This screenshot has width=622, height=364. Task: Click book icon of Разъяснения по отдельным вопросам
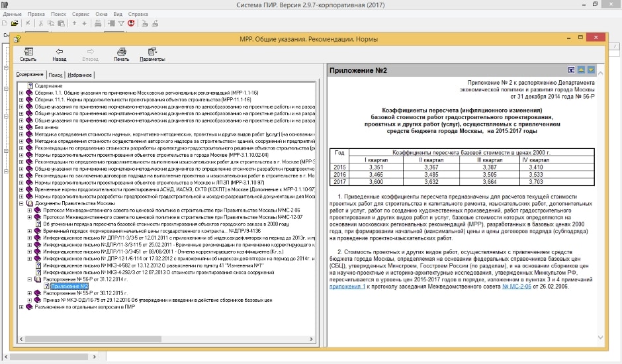pos(29,307)
